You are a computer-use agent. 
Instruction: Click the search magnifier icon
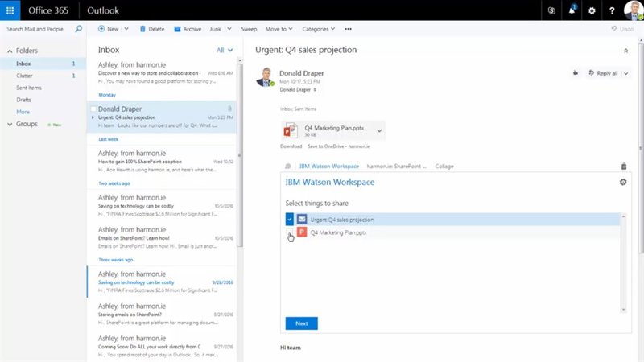coord(78,29)
